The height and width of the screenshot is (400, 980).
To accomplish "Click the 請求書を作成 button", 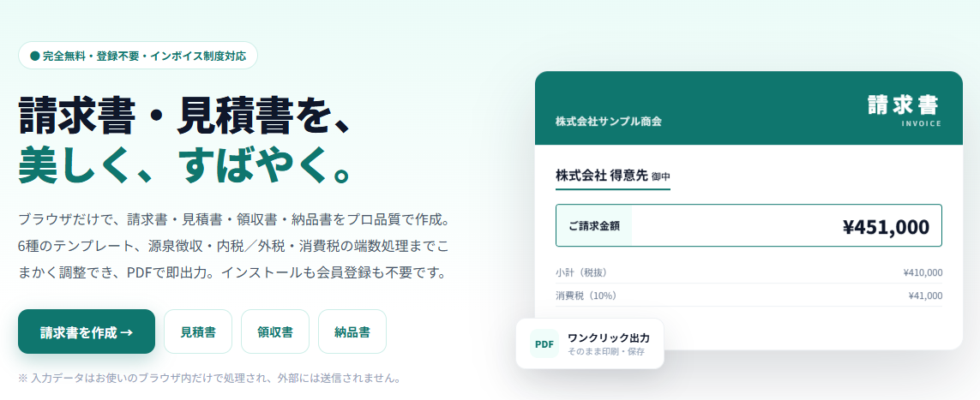I will click(87, 331).
